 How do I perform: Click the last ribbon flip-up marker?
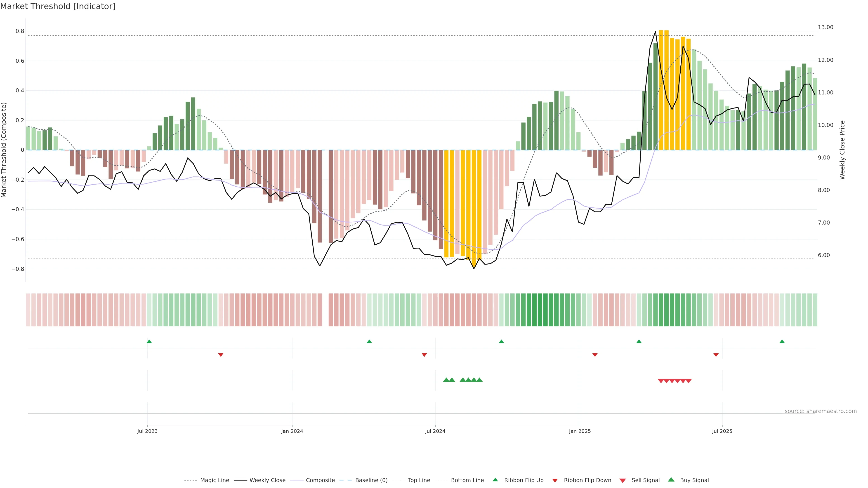[x=782, y=342]
